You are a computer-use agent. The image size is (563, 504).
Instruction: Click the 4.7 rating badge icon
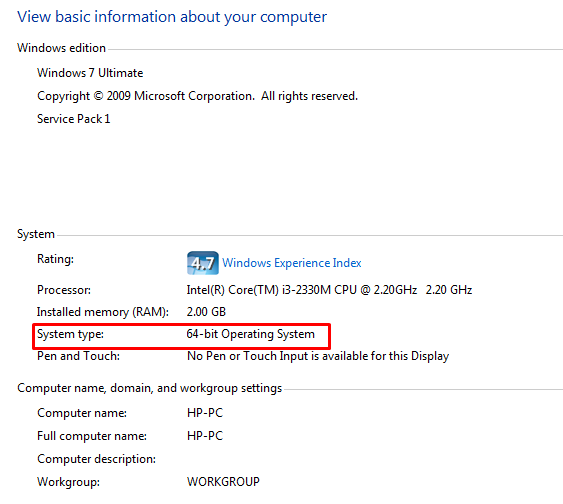[x=203, y=263]
